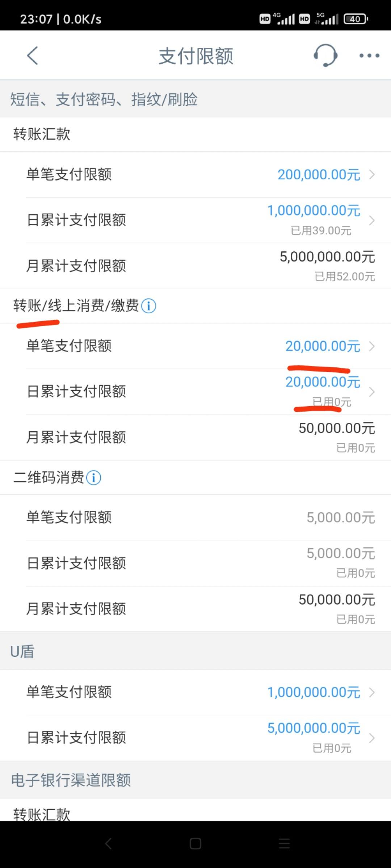391x868 pixels.
Task: Open 20,000.00元 single online payment limit chevron
Action: [372, 346]
